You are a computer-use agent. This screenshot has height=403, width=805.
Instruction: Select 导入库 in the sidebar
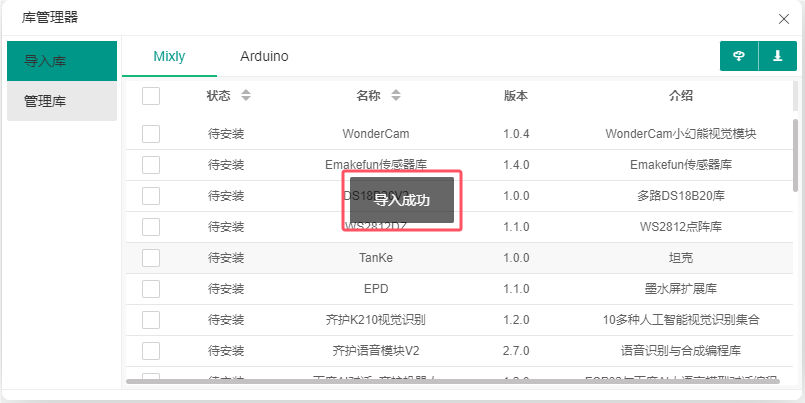(62, 61)
